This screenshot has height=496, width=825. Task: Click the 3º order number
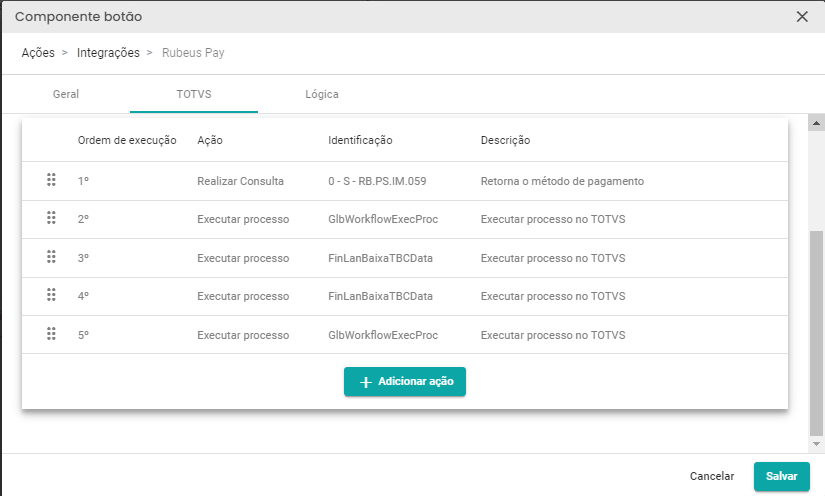click(x=83, y=258)
